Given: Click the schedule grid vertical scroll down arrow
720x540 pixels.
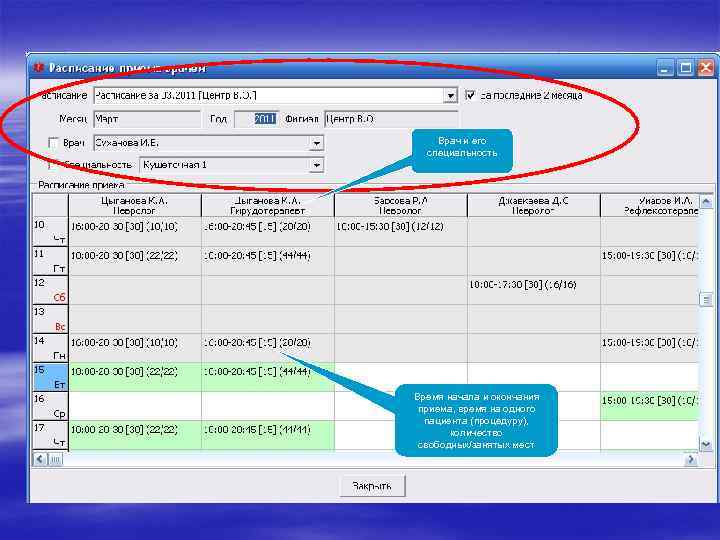Looking at the screenshot, I should (706, 444).
